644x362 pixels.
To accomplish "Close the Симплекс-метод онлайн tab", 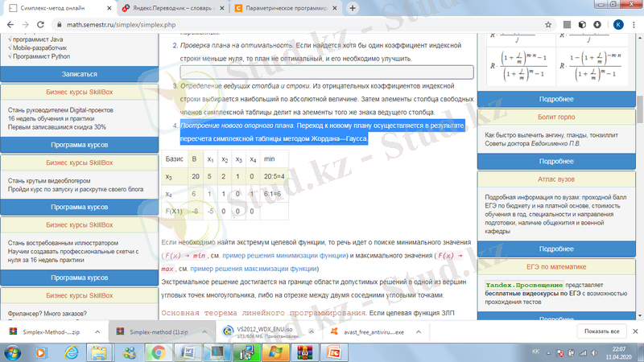I will 109,8.
